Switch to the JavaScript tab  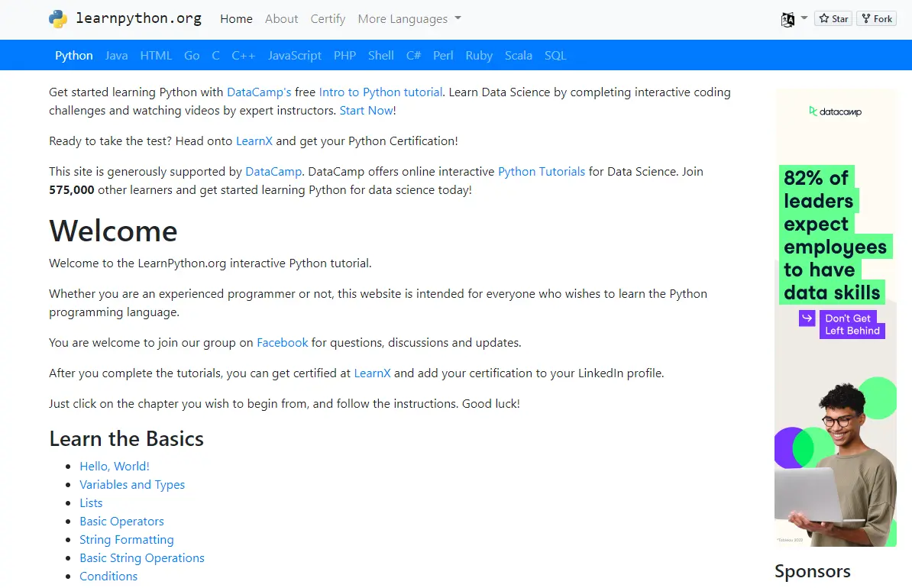point(294,55)
